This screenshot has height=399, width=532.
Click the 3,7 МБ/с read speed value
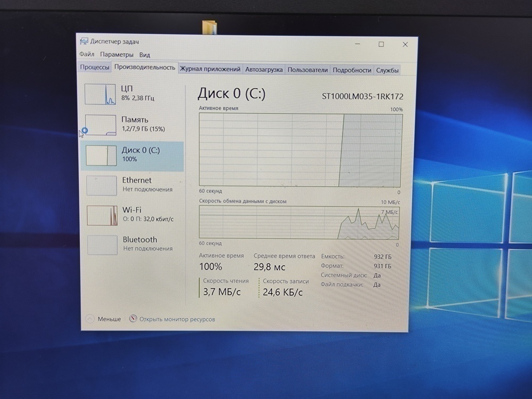(x=221, y=292)
